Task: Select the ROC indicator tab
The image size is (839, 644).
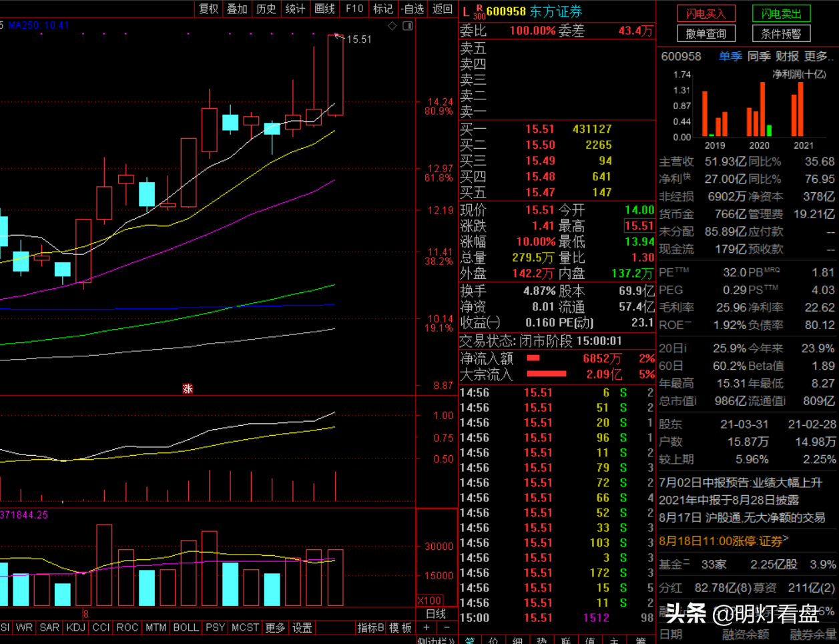Action: 127,628
